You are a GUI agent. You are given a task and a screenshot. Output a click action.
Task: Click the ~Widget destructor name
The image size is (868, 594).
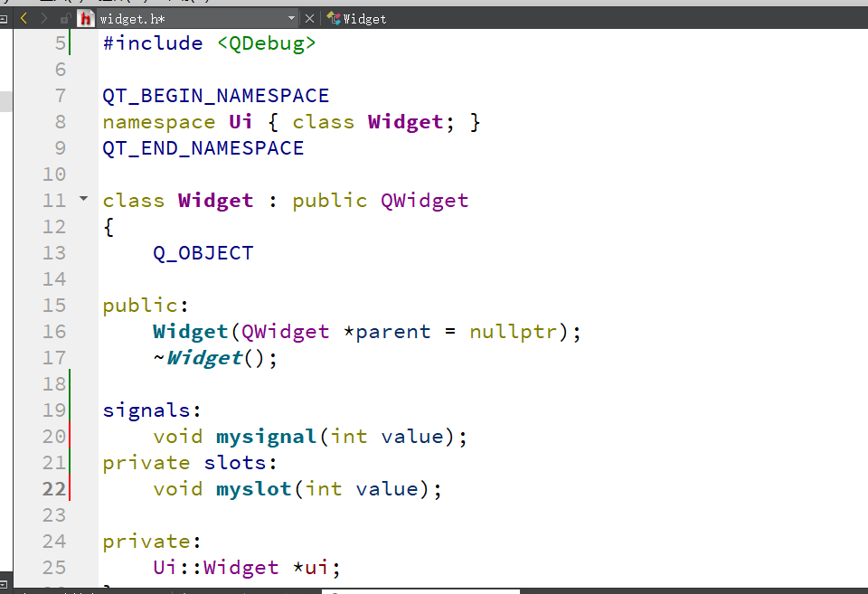[x=198, y=358]
